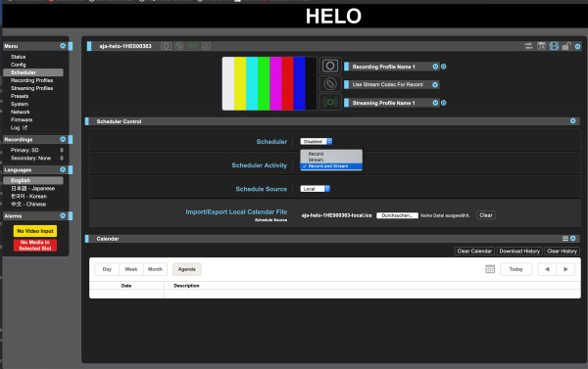
Task: Choose Record in the Scheduler Activity list
Action: [331, 154]
